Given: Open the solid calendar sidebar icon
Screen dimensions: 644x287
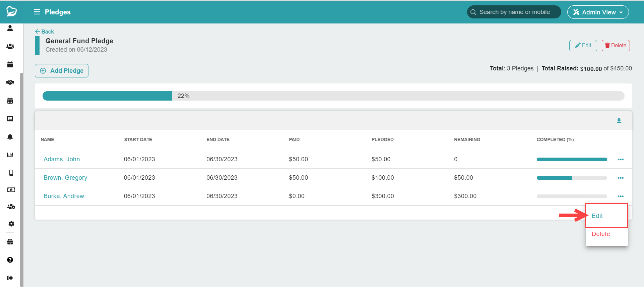Looking at the screenshot, I should click(x=10, y=64).
